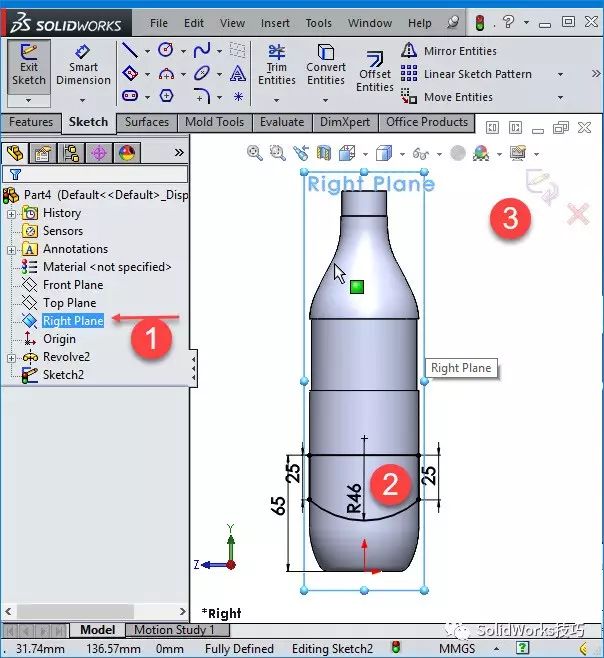Click the Zoom to Fit icon
Screen dimensions: 604x658
pos(255,153)
